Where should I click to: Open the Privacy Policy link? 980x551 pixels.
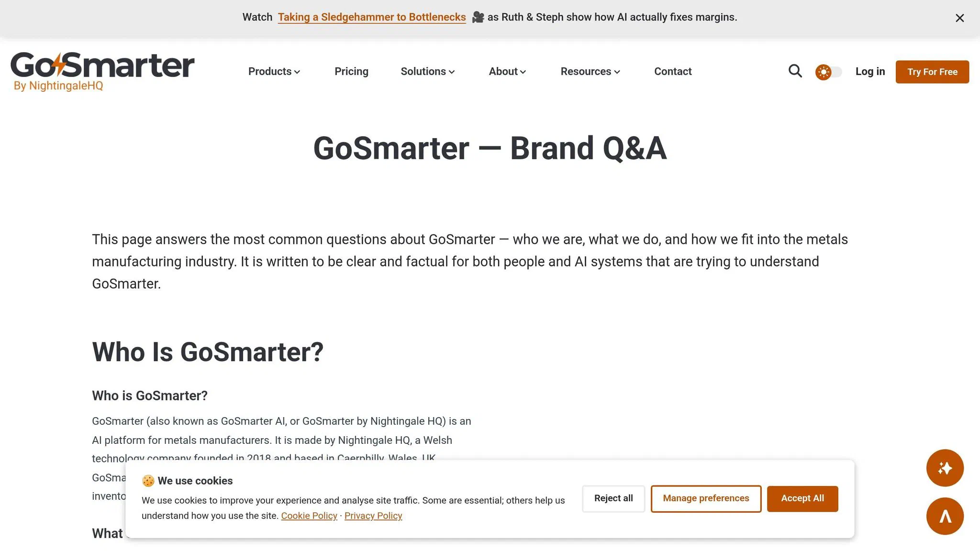click(373, 516)
